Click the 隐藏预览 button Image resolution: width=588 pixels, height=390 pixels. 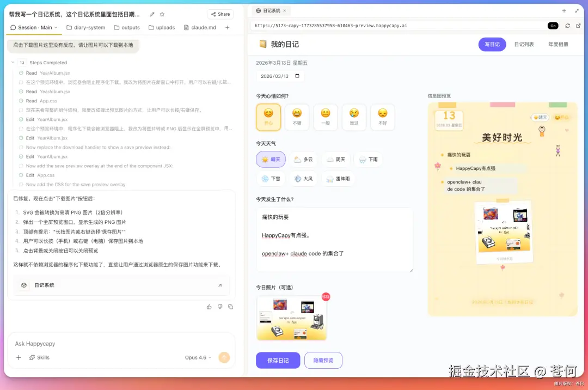pos(323,360)
